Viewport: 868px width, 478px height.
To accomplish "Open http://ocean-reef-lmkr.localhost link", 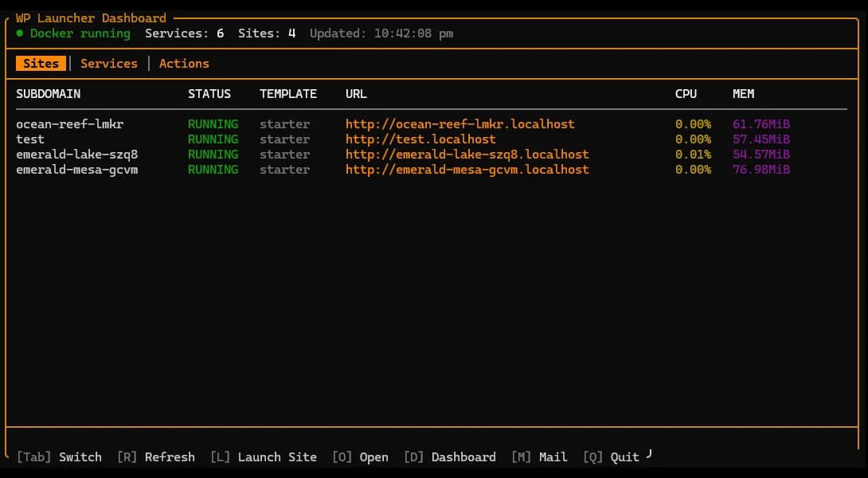I will pos(460,124).
